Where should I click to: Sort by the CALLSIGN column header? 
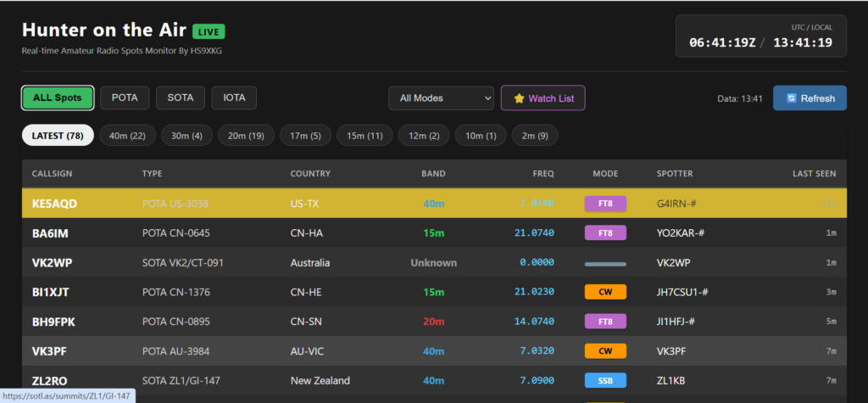[53, 174]
